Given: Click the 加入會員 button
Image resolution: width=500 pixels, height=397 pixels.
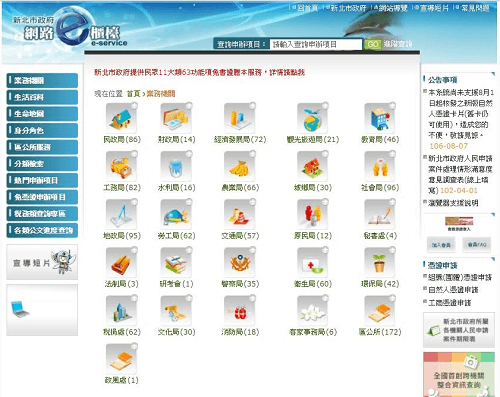Looking at the screenshot, I should coord(441,245).
